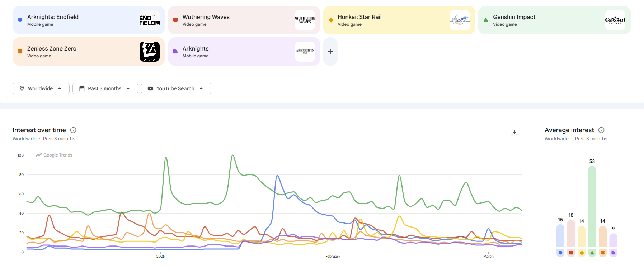
Task: Click the Honkai: Star Rail logo thumbnail
Action: pos(460,20)
